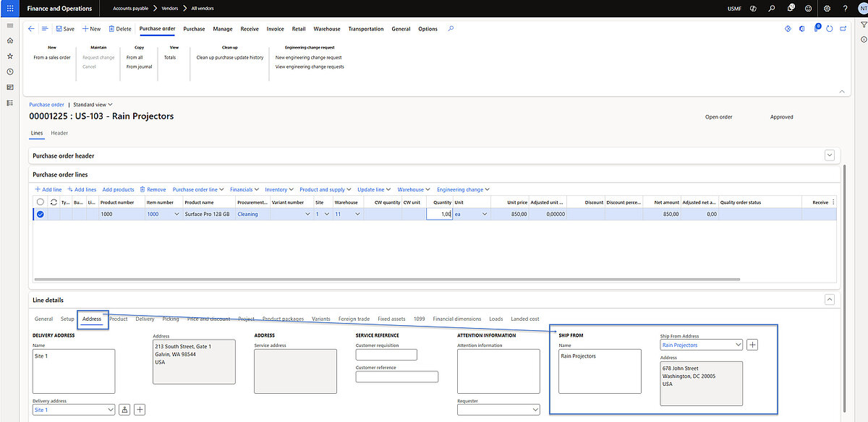Image resolution: width=868 pixels, height=422 pixels.
Task: Open Modules list icon in sidebar
Action: (9, 103)
